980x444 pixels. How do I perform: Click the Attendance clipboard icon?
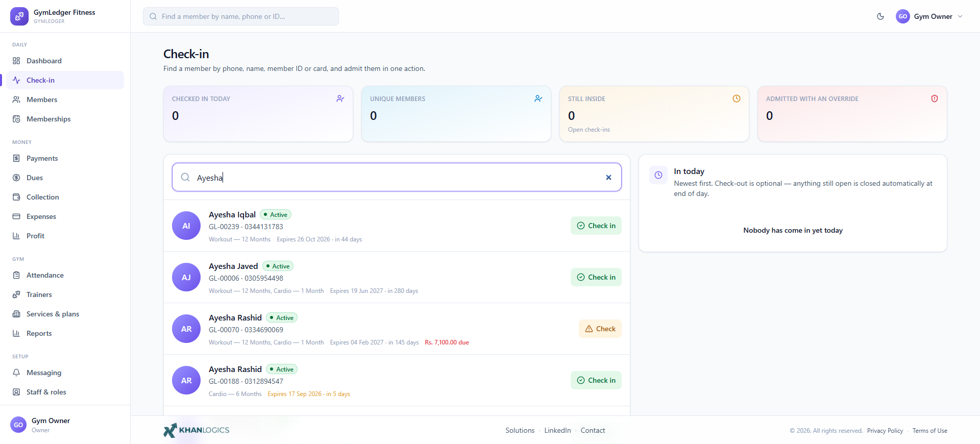pyautogui.click(x=16, y=275)
